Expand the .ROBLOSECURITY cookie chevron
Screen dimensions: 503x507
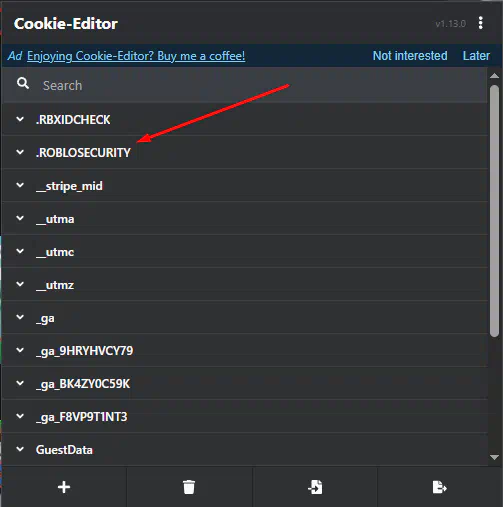click(x=20, y=152)
